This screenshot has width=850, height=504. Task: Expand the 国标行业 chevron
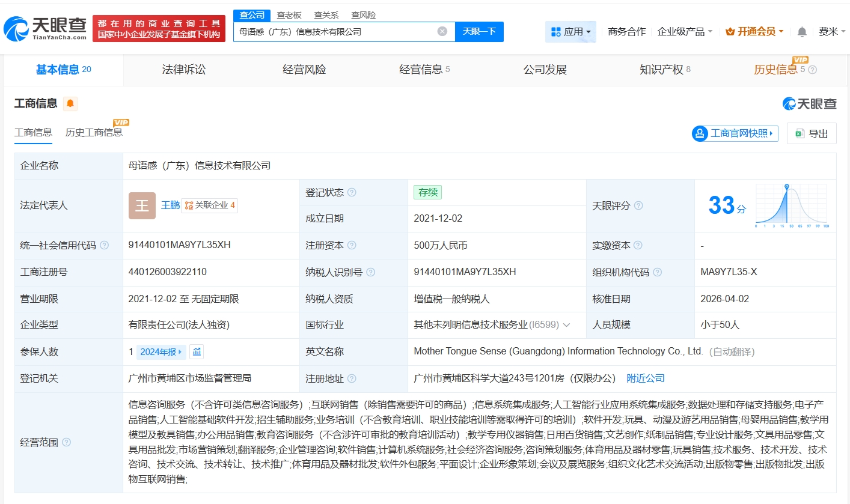coord(566,325)
